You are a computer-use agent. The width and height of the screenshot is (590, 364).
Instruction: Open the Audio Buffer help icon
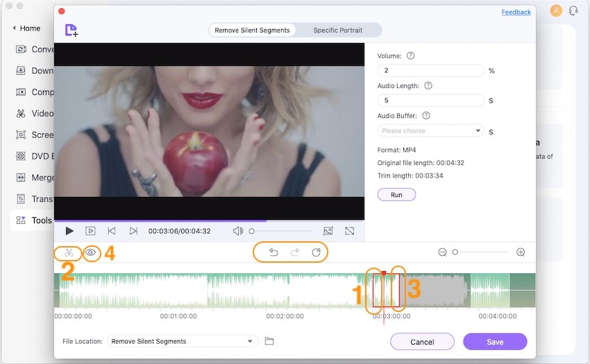coord(426,116)
